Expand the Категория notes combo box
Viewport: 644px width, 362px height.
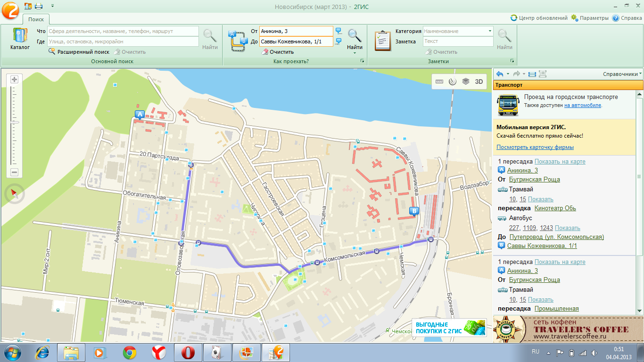[x=490, y=31]
